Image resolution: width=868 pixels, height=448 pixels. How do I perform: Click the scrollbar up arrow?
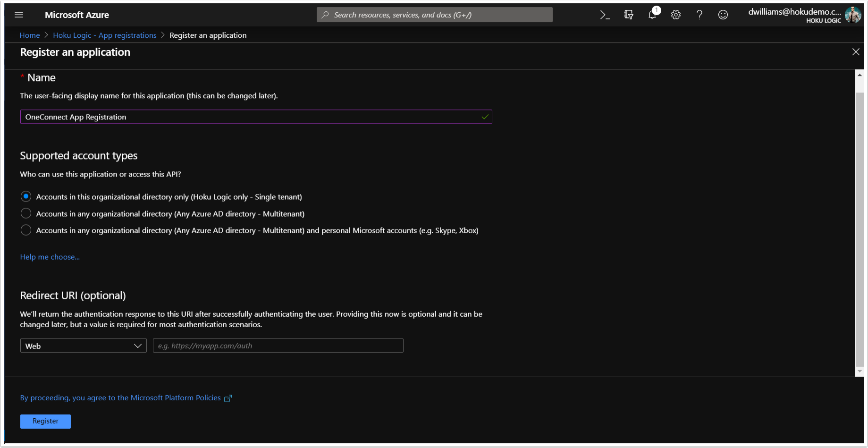(x=860, y=75)
